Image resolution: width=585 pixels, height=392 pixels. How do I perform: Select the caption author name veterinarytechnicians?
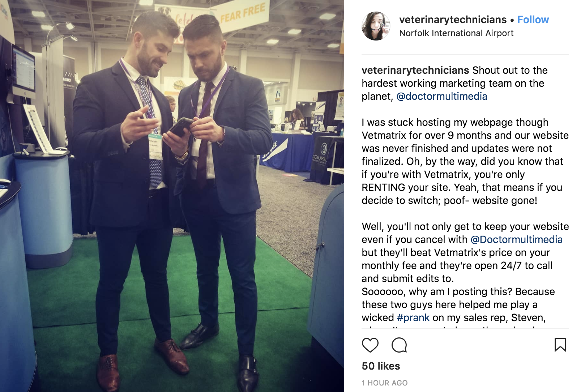click(x=415, y=70)
